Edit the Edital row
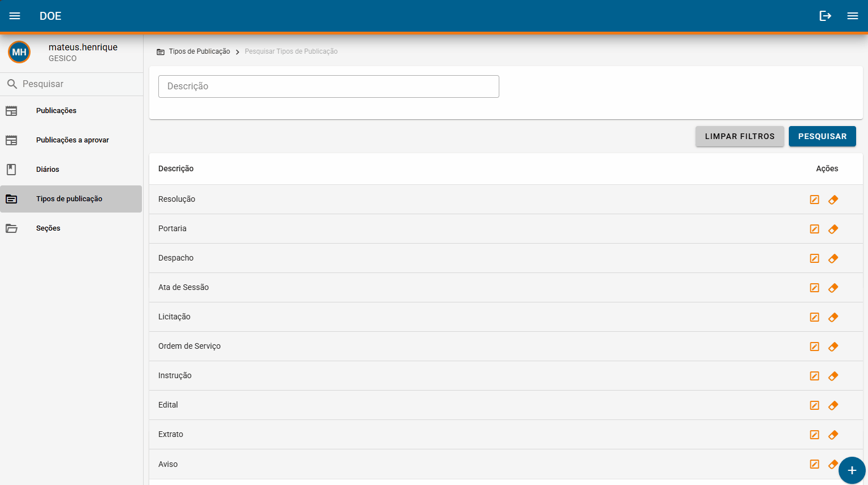868x485 pixels. (814, 405)
